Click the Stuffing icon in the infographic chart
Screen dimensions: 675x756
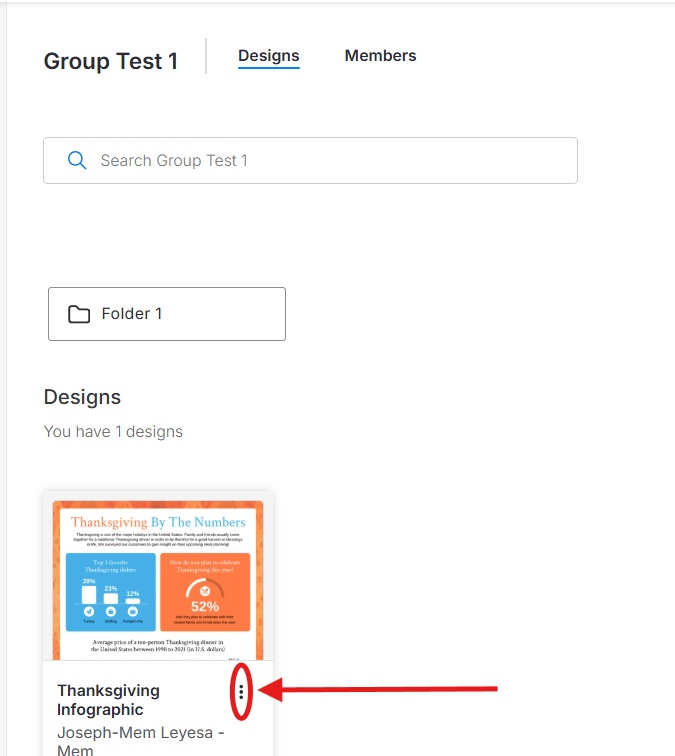[x=111, y=611]
